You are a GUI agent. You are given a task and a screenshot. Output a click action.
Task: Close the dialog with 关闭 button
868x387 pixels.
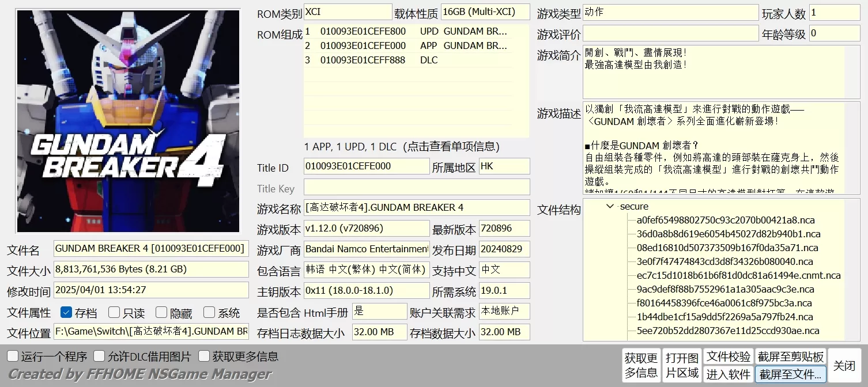point(844,365)
